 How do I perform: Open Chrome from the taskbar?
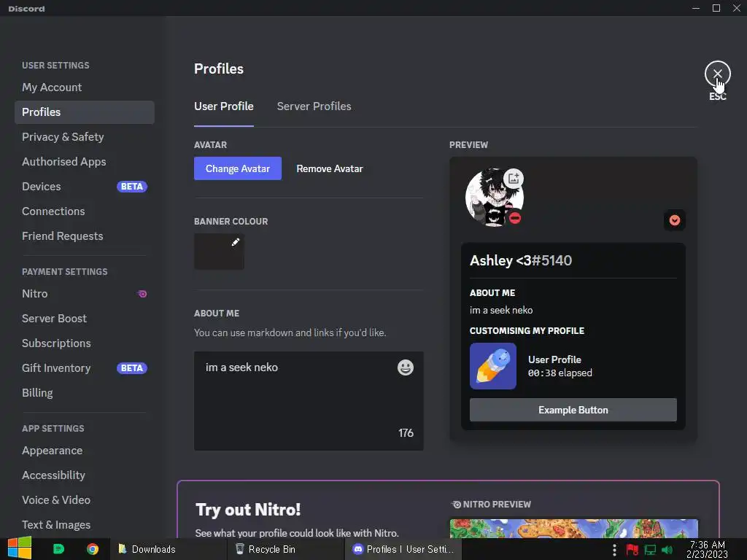pos(93,549)
